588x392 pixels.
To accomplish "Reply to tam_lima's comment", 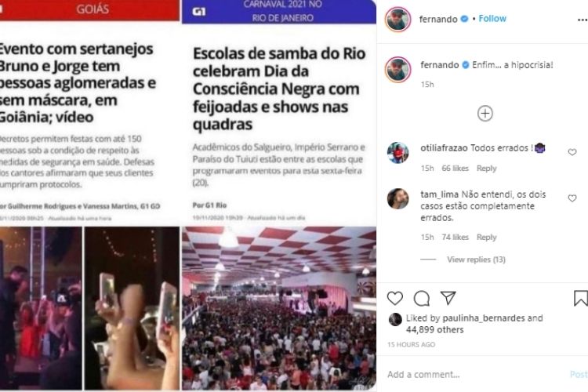I will [x=486, y=237].
